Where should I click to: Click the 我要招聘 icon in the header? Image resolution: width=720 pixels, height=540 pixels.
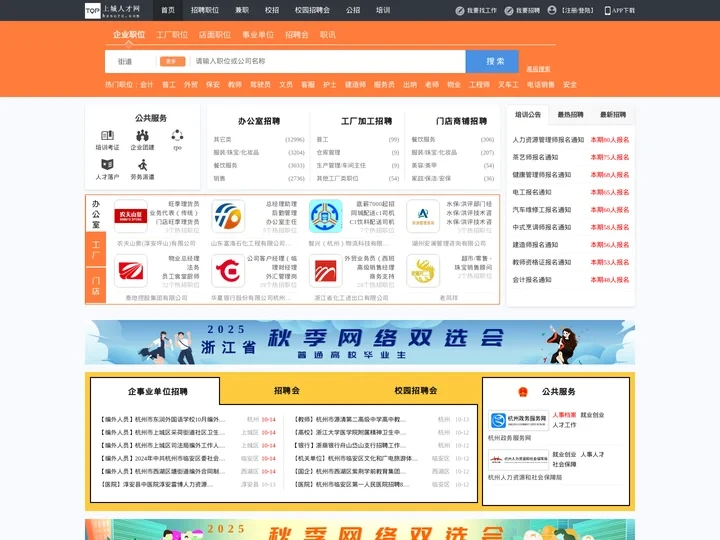point(509,11)
